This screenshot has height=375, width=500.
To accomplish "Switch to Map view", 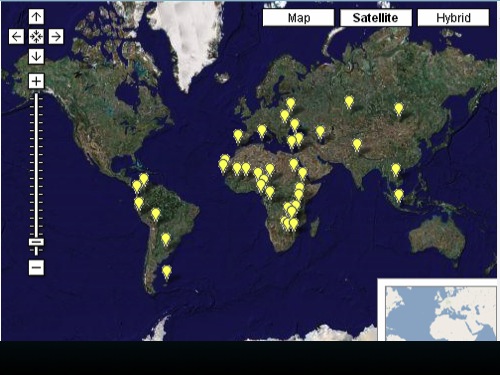I will point(298,18).
